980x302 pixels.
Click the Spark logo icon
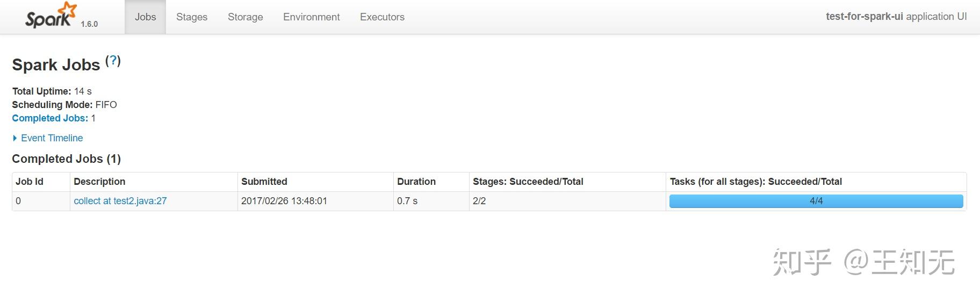click(x=51, y=16)
